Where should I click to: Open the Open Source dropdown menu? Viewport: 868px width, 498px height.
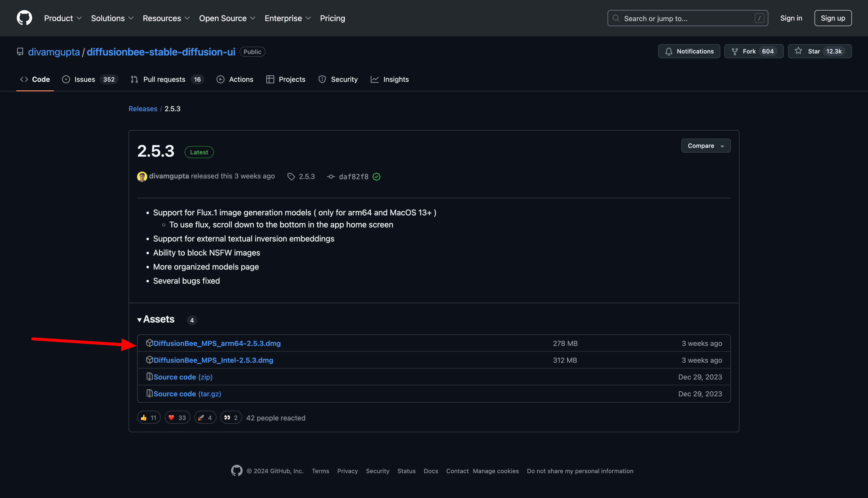coord(227,18)
